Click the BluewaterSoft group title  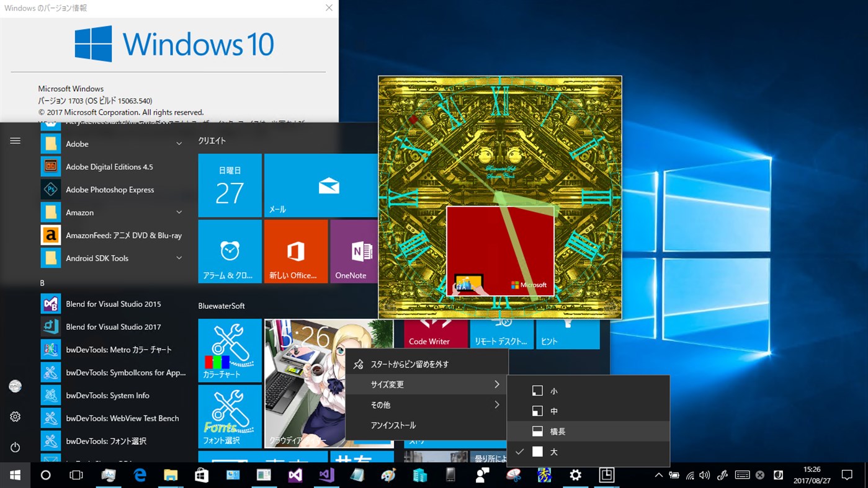pyautogui.click(x=221, y=306)
